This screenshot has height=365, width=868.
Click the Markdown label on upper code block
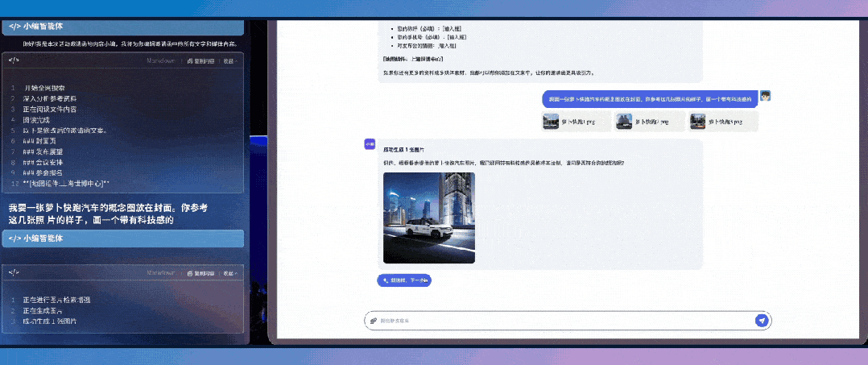coord(161,61)
